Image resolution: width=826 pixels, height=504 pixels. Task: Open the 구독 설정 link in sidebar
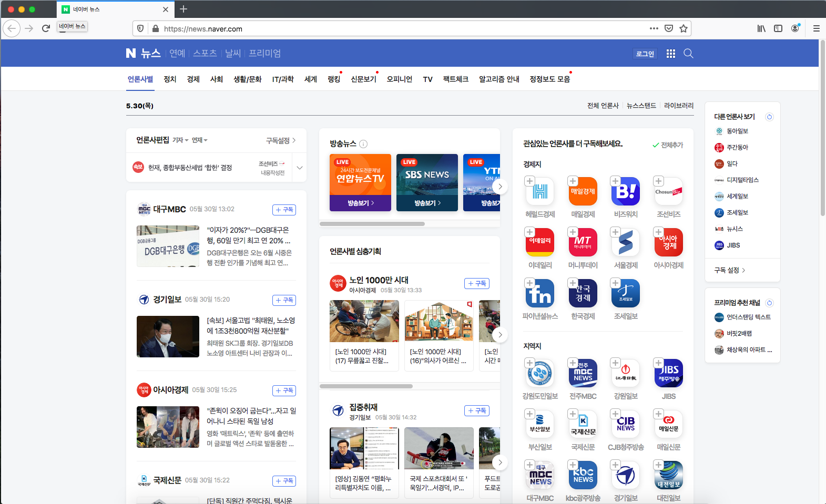[x=730, y=270]
